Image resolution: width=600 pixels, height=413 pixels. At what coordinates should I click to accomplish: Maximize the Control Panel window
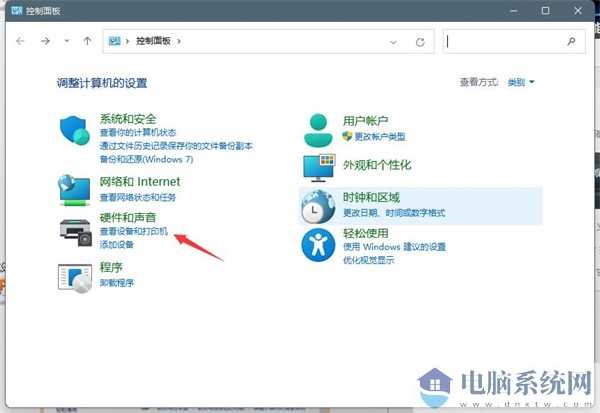tap(546, 11)
